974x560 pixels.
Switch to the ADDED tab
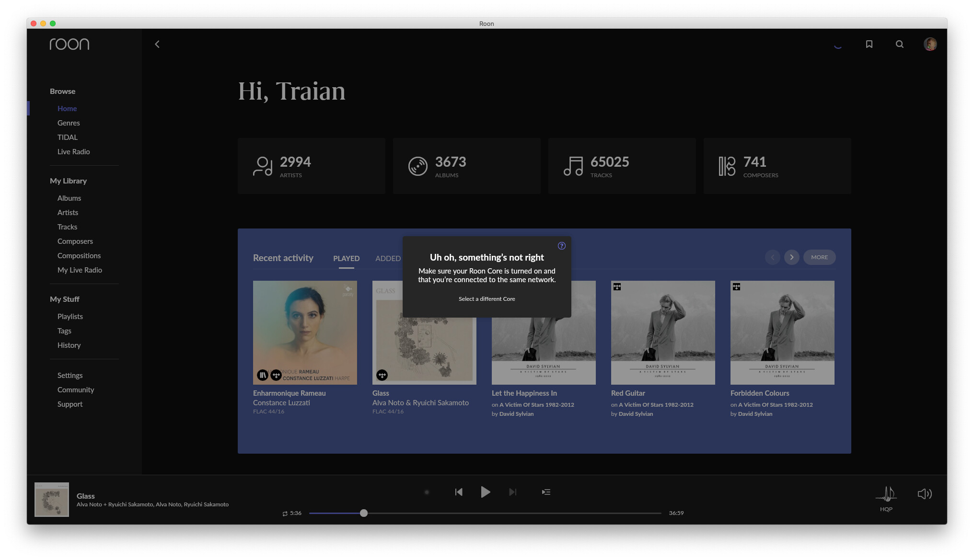(388, 259)
